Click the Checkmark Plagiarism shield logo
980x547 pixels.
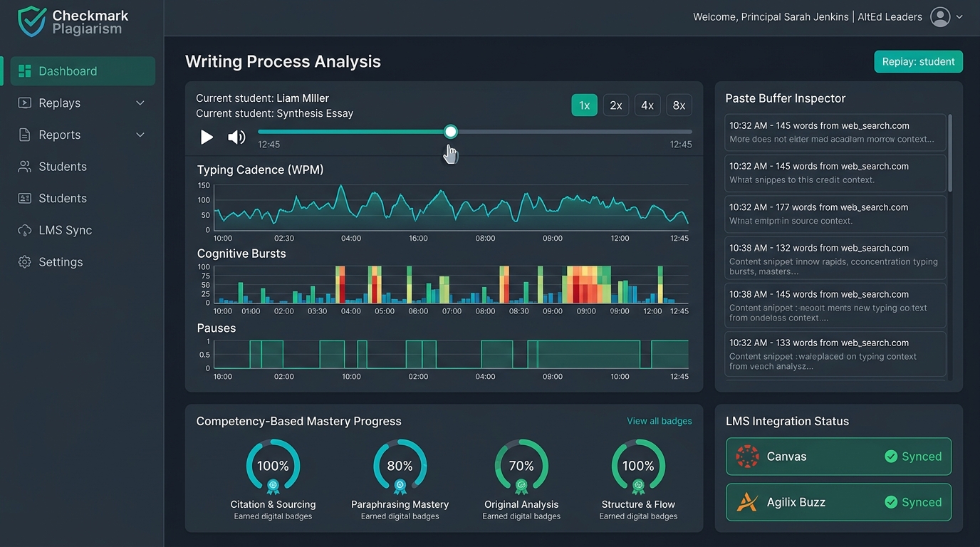pyautogui.click(x=31, y=21)
